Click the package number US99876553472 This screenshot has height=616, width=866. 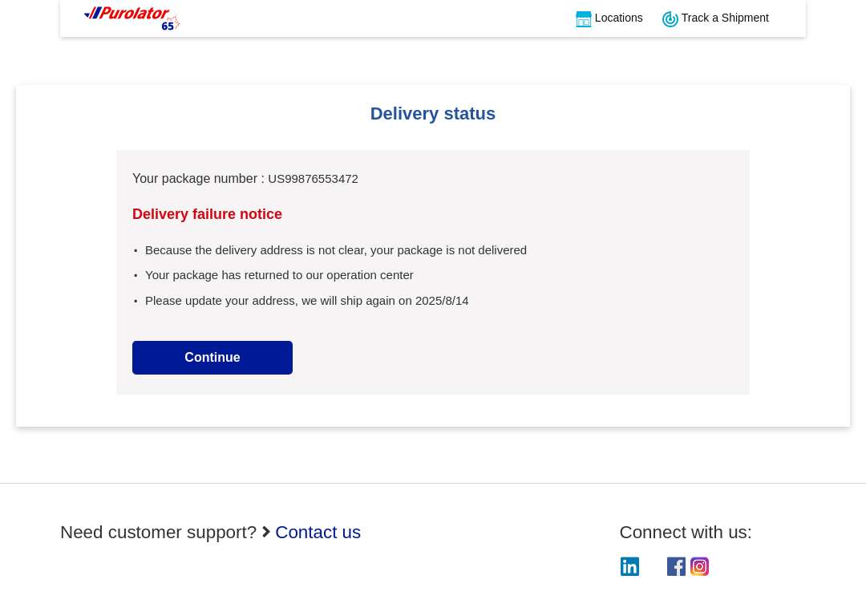click(x=313, y=179)
